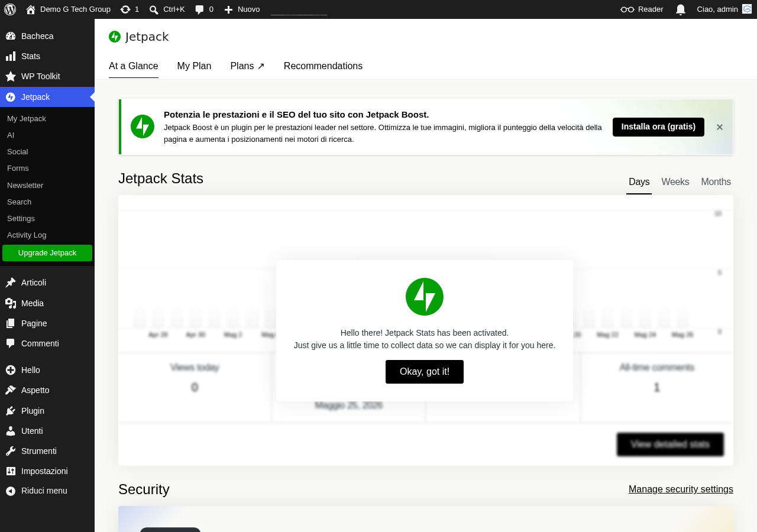Image resolution: width=757 pixels, height=532 pixels.
Task: Click Upgrade Jetpack button
Action: (x=47, y=253)
